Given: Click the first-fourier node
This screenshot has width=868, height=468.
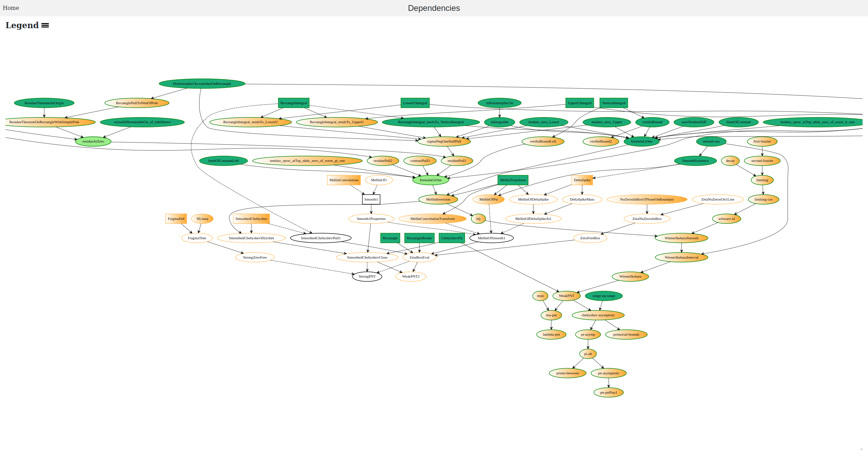Looking at the screenshot, I should point(762,142).
